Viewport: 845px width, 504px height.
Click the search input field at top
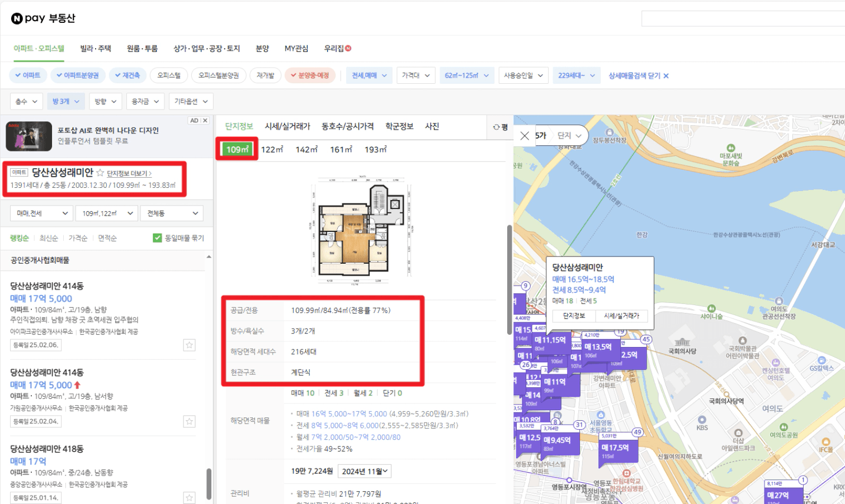(x=743, y=18)
